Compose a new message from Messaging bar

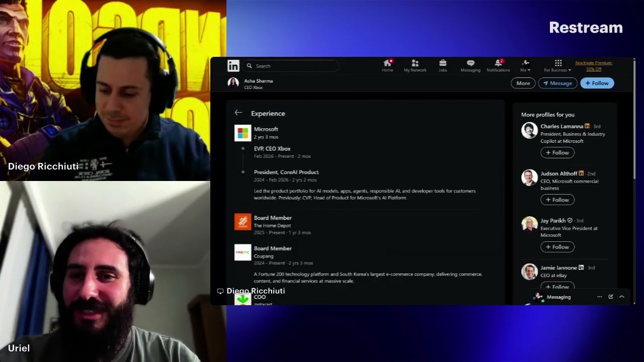point(611,297)
